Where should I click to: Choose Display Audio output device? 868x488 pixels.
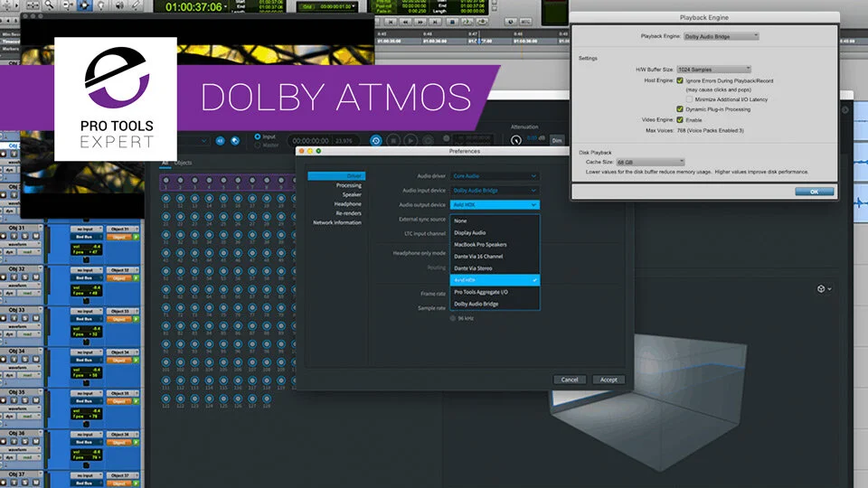[x=495, y=233]
